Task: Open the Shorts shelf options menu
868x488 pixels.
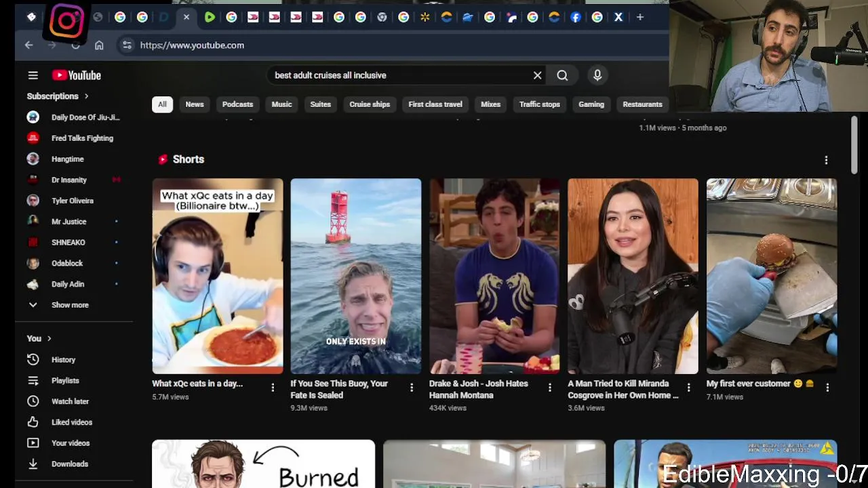Action: coord(826,160)
